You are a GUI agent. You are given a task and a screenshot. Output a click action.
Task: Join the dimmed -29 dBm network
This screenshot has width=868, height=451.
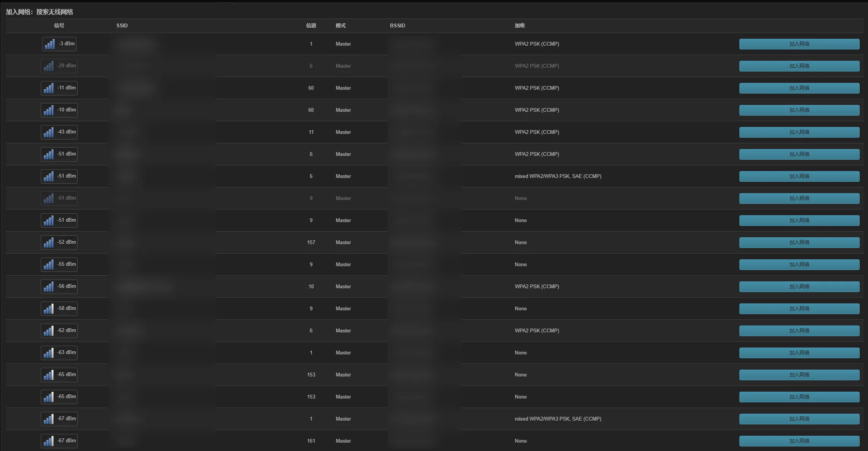click(799, 66)
